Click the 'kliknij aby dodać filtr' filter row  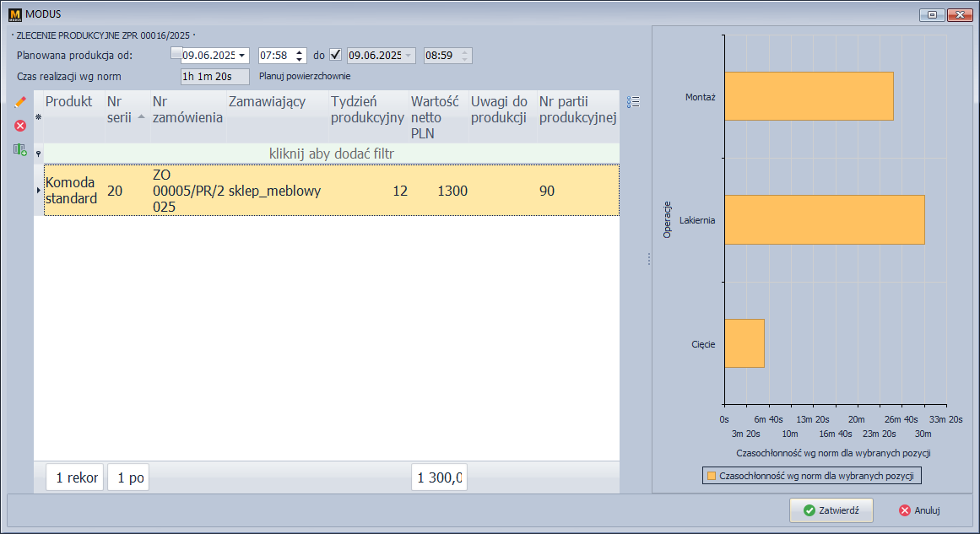tap(331, 154)
